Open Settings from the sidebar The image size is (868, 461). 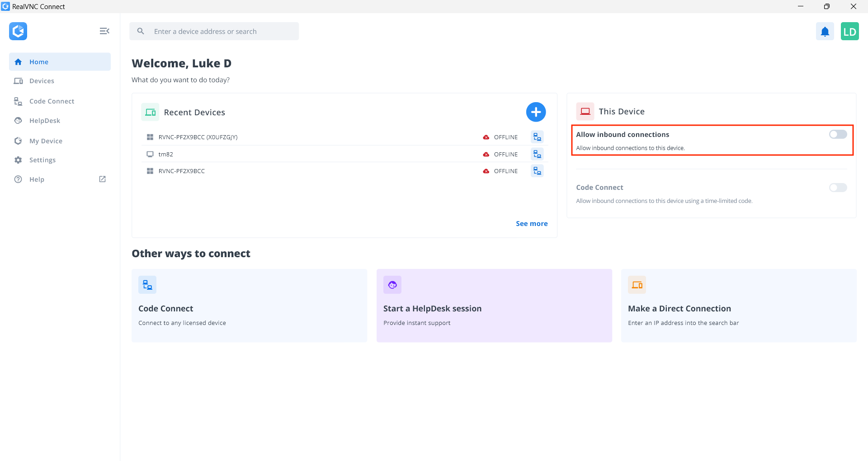(42, 160)
